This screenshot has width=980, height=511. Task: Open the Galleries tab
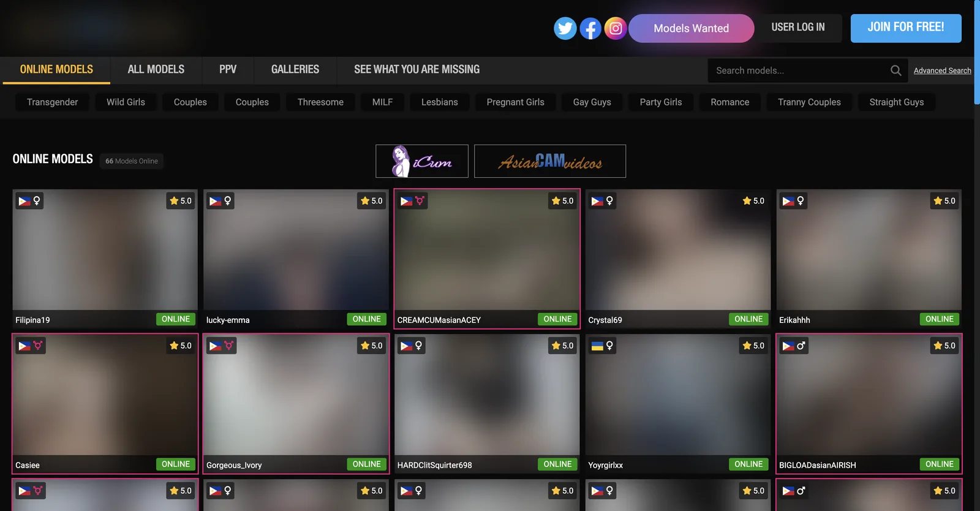click(x=295, y=70)
